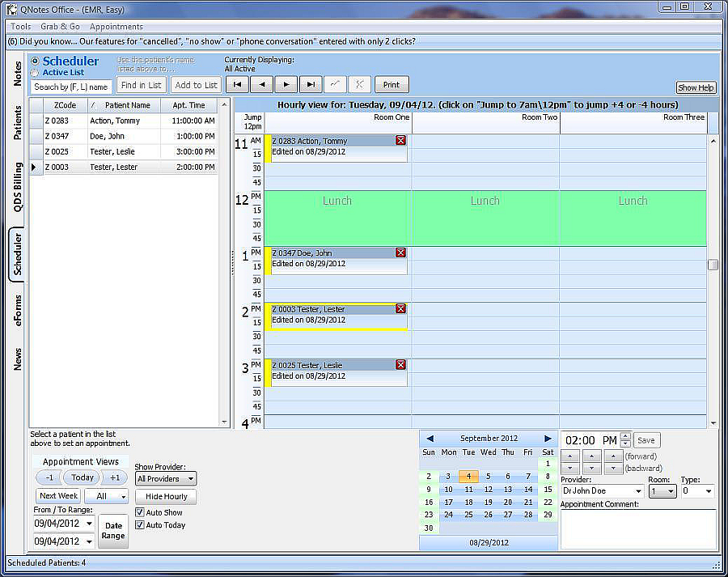Increase appointment time with spinner up arrow
This screenshot has width=728, height=577.
coord(625,436)
